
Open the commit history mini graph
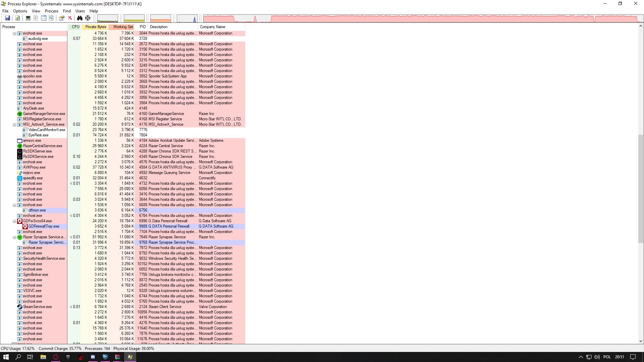134,18
